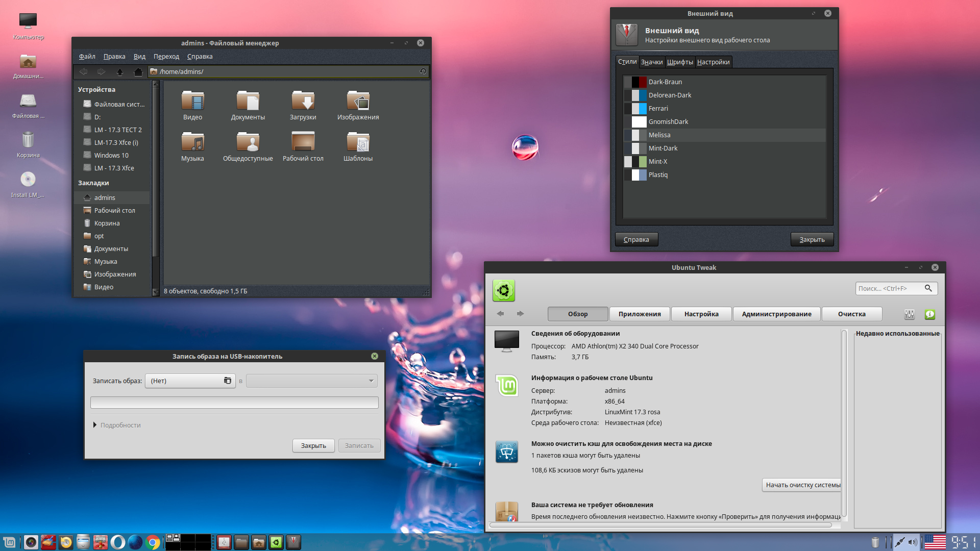Click the forward navigation arrow in Ubuntu Tweak
980x551 pixels.
click(x=520, y=314)
